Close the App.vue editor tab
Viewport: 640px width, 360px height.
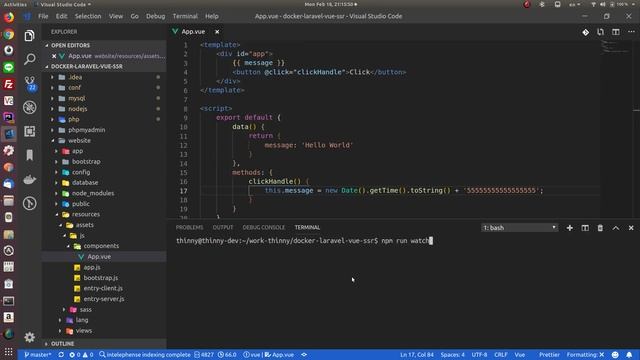click(217, 32)
